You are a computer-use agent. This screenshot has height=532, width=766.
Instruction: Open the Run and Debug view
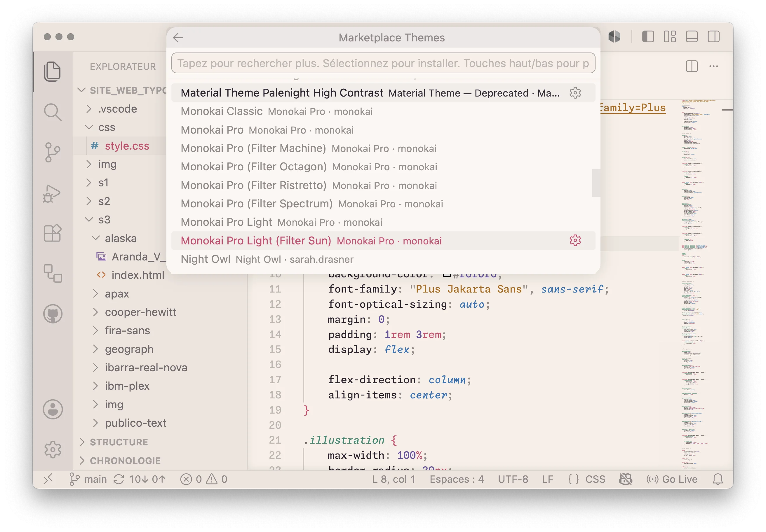(52, 193)
